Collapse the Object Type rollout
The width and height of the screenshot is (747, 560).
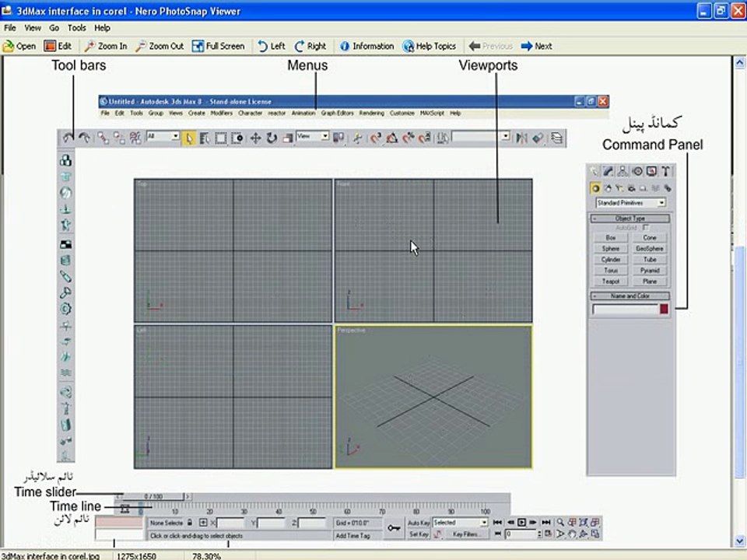(630, 218)
